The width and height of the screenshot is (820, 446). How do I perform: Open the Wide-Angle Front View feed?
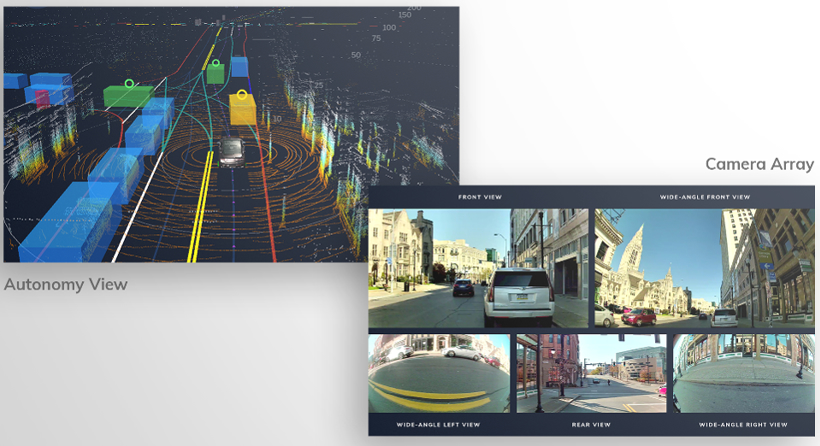[704, 267]
